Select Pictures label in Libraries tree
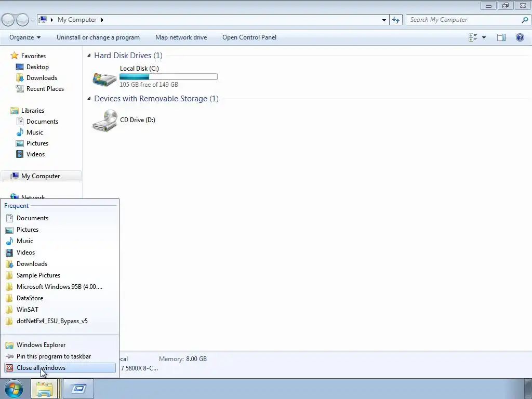This screenshot has height=399, width=532. click(37, 143)
